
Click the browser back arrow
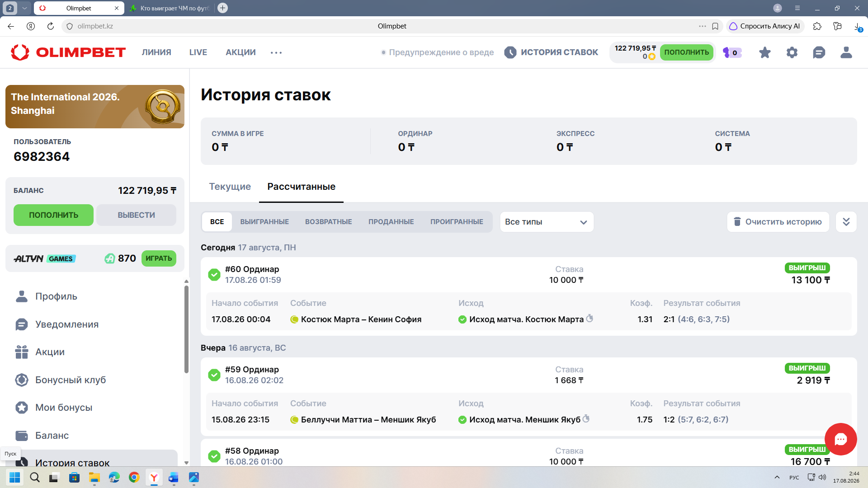click(11, 26)
